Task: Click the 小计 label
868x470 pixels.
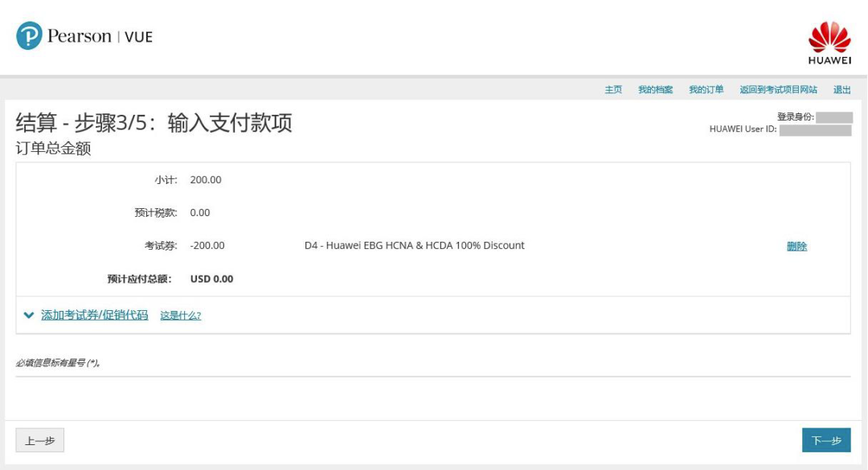Action: click(x=166, y=180)
